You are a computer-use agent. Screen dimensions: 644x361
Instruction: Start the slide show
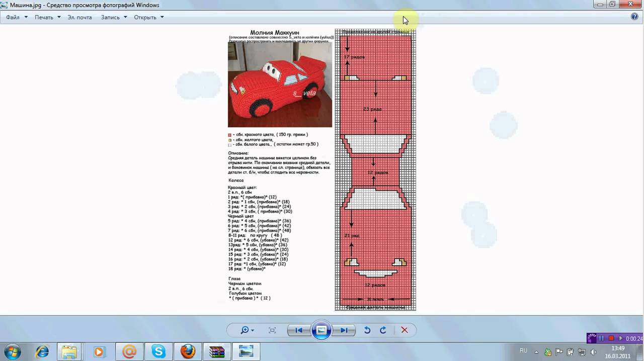tap(321, 330)
